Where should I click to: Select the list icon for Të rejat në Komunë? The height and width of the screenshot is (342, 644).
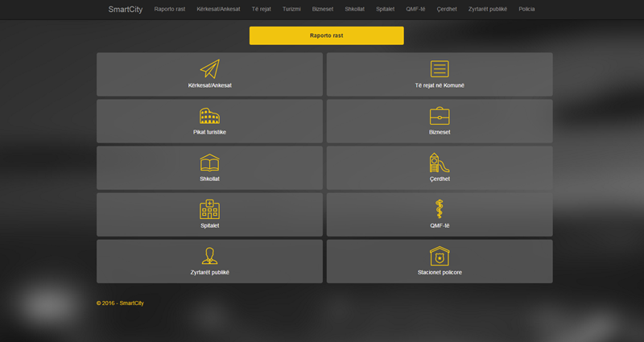click(440, 68)
